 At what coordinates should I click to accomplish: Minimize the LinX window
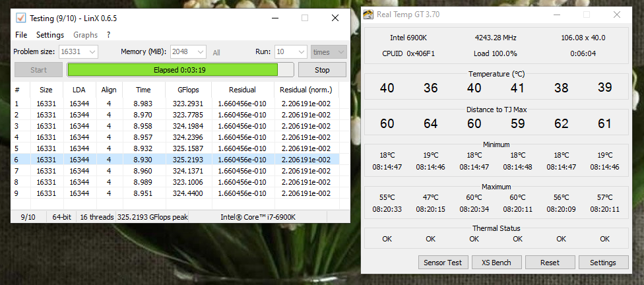276,18
